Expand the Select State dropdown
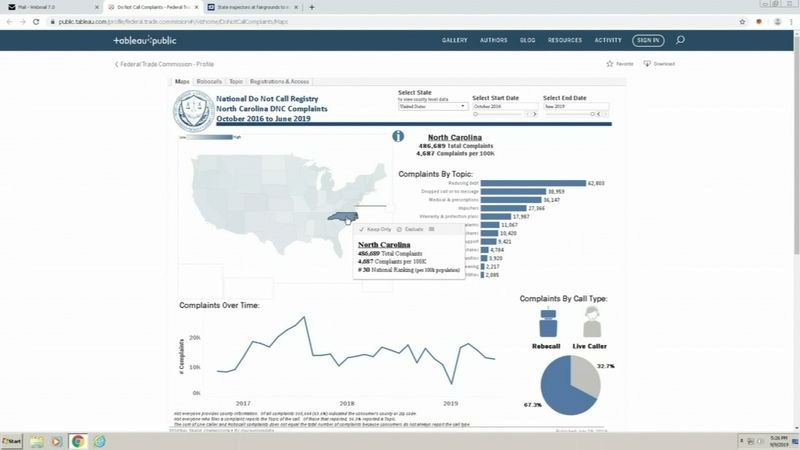This screenshot has width=800, height=450. (x=433, y=107)
